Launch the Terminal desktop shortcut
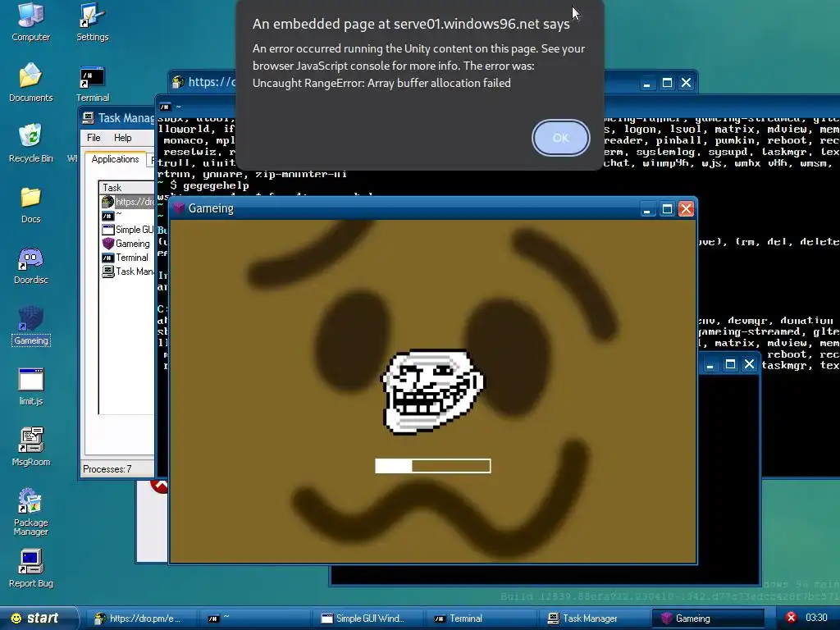The image size is (840, 630). [92, 84]
